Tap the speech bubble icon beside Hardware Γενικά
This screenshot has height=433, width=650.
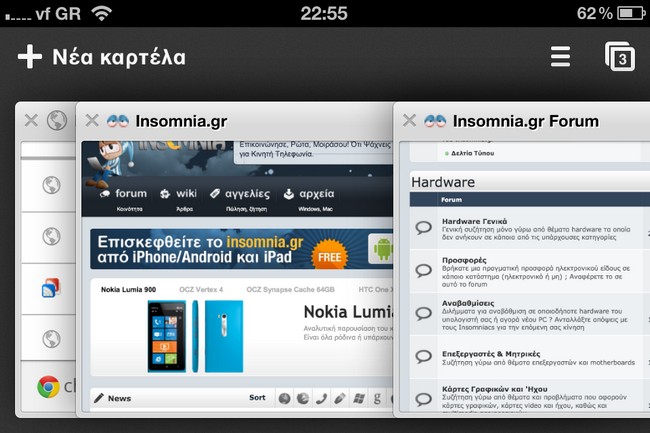[424, 228]
